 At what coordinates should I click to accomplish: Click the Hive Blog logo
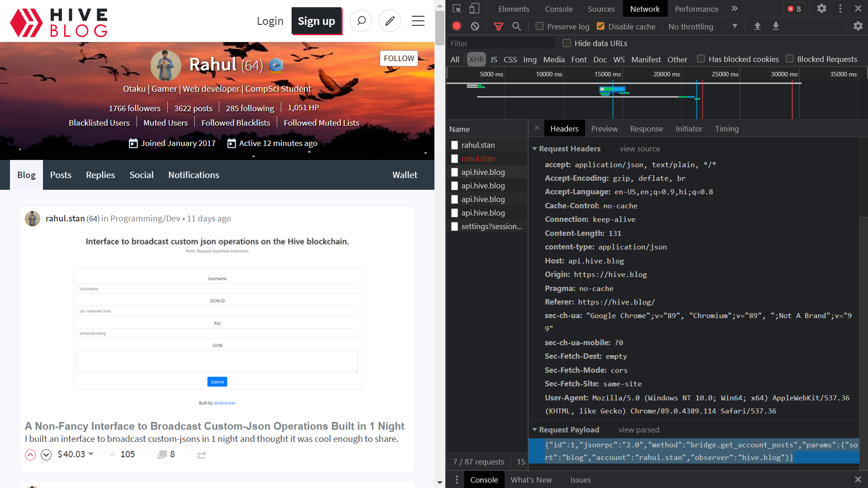click(59, 22)
